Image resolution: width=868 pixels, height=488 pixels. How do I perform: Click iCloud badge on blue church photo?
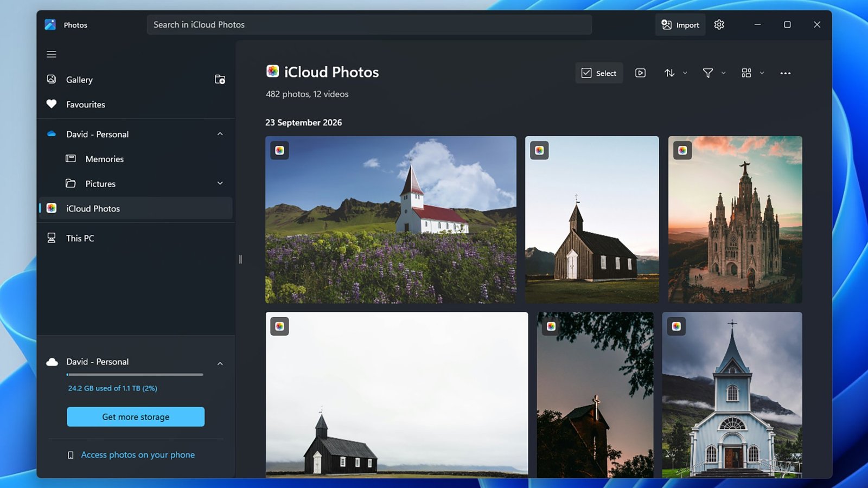(676, 326)
